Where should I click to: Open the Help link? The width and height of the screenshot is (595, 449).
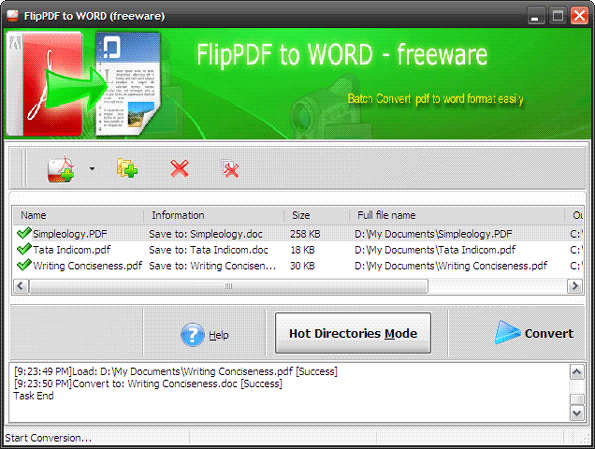click(x=219, y=335)
